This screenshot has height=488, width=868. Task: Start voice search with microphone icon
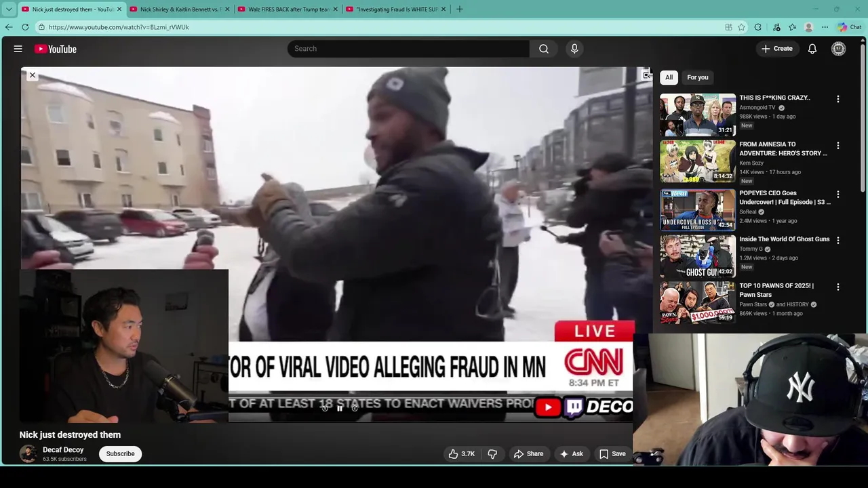point(574,49)
